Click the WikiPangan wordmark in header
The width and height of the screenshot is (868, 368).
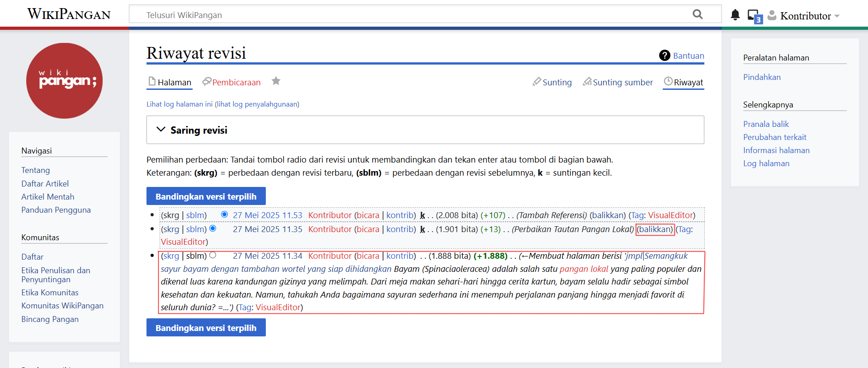(69, 14)
